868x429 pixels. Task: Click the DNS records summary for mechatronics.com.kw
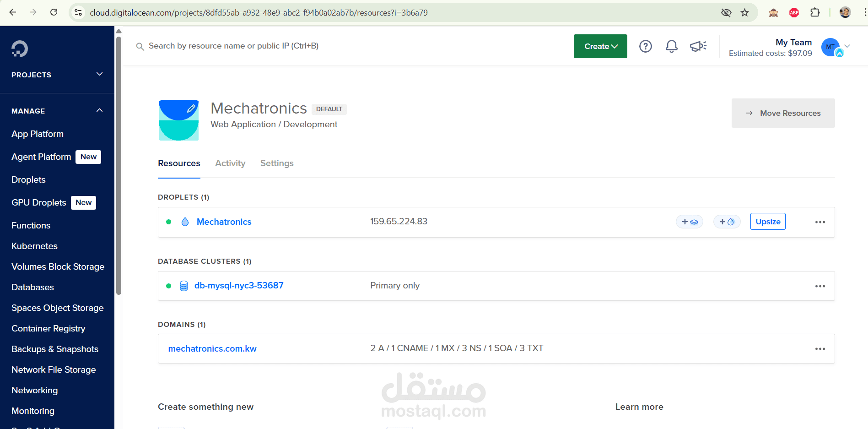pos(457,348)
